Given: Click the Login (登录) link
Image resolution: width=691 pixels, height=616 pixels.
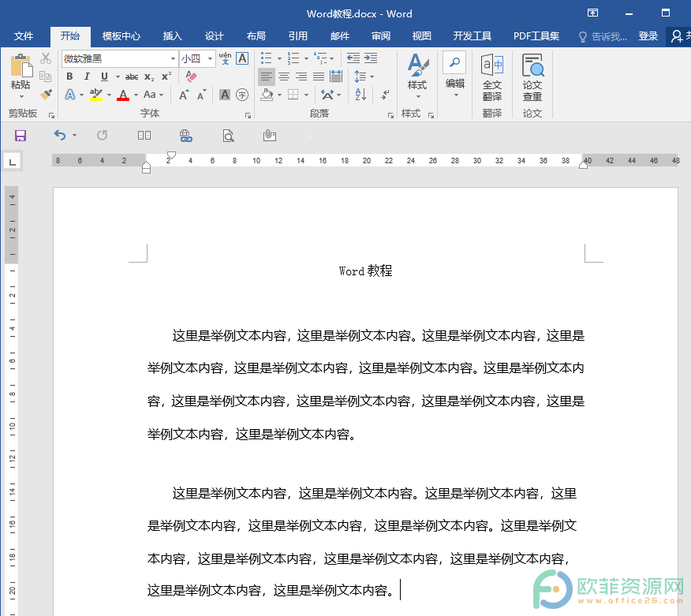Looking at the screenshot, I should coord(648,36).
